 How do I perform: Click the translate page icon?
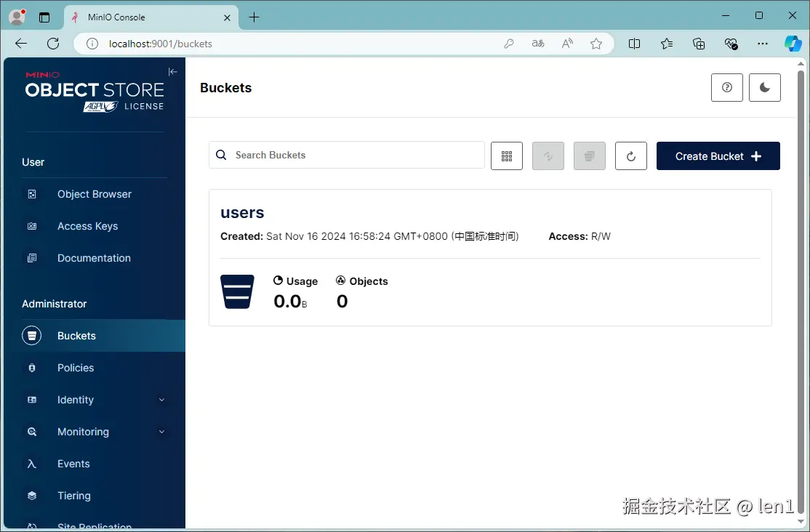click(538, 44)
